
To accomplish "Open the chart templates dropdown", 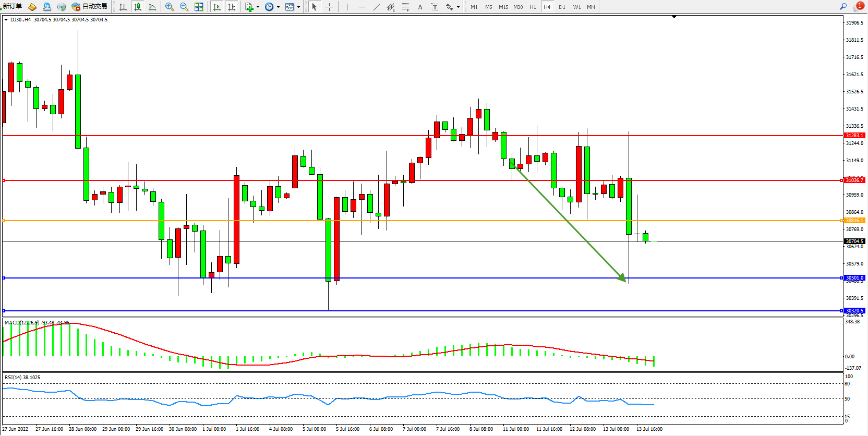I will 298,7.
